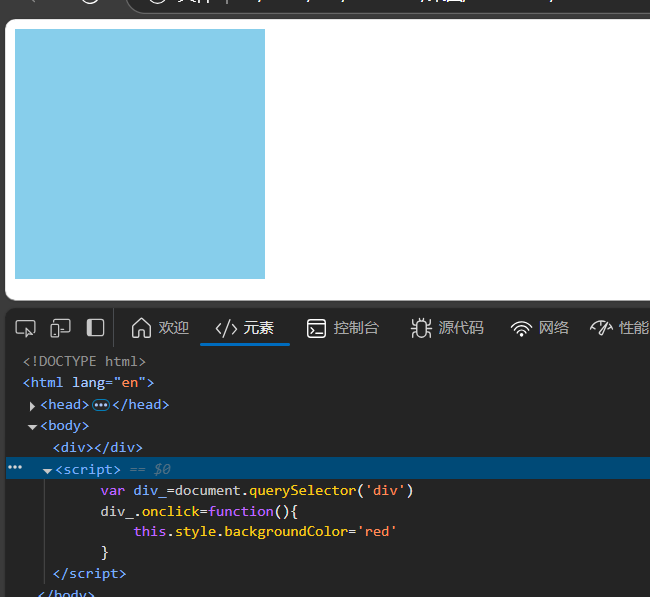
Task: Expand the head element node
Action: [x=32, y=406]
